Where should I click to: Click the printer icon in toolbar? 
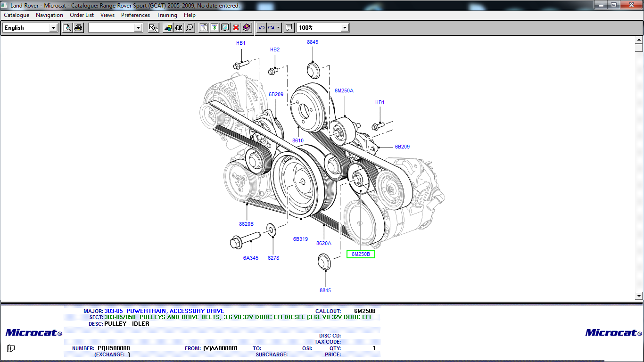click(78, 28)
